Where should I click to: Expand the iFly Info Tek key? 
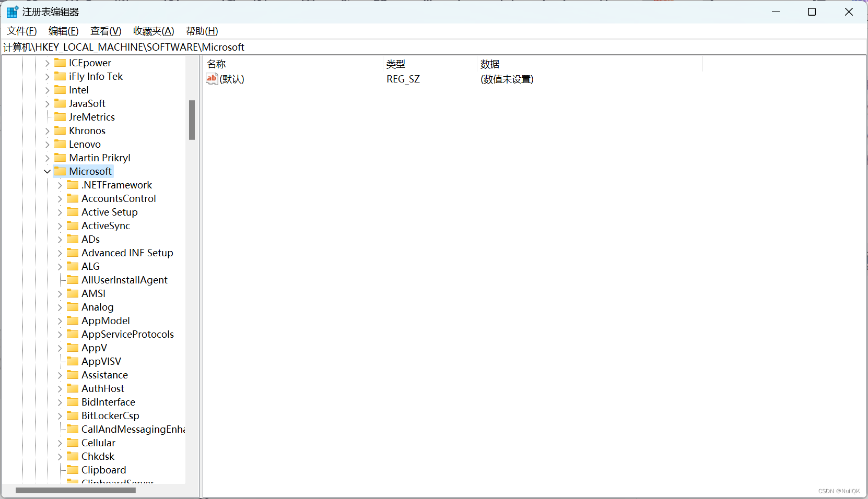click(47, 76)
